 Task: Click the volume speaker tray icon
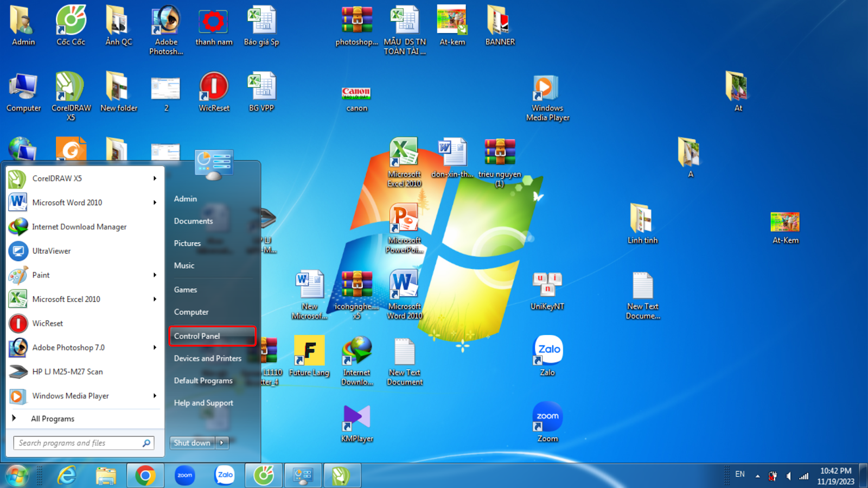788,476
